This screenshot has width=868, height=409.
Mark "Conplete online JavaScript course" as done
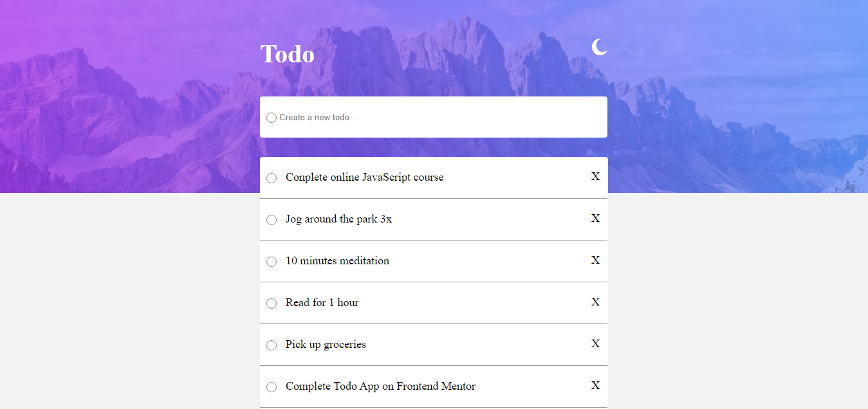(x=272, y=178)
